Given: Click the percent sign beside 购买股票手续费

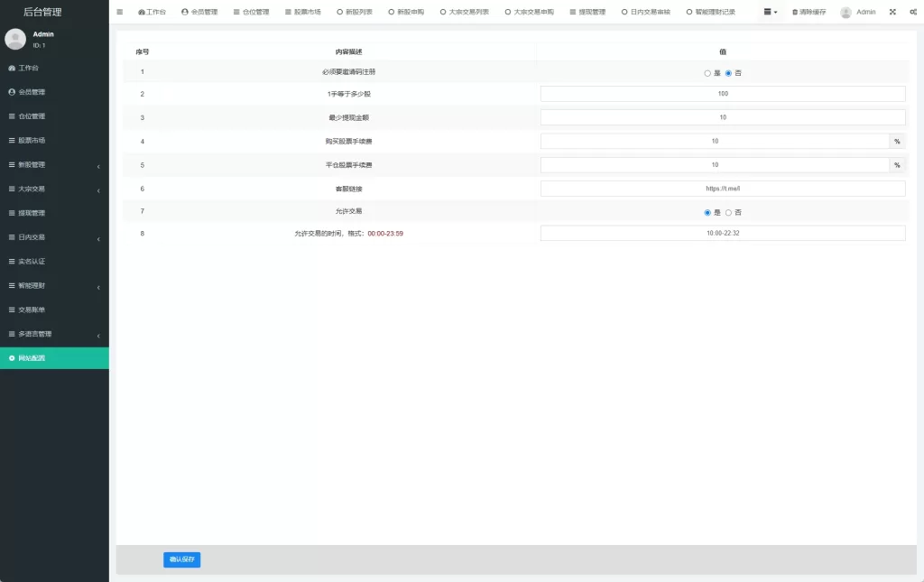Looking at the screenshot, I should pos(897,142).
